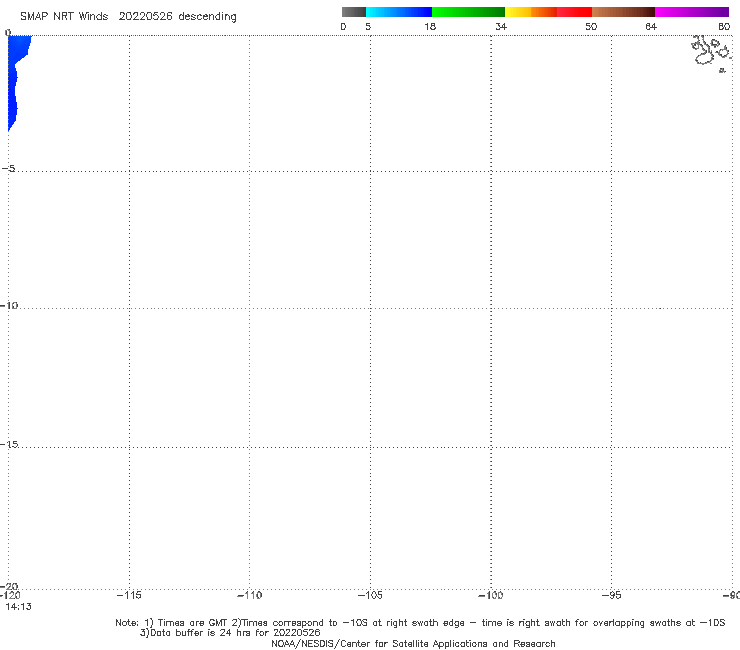Click the color scale label '34'
The width and height of the screenshot is (740, 650).
coord(501,26)
